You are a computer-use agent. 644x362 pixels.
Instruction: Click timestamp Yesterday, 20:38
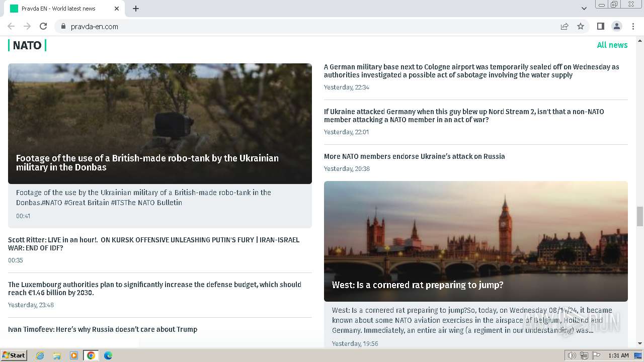pyautogui.click(x=347, y=168)
